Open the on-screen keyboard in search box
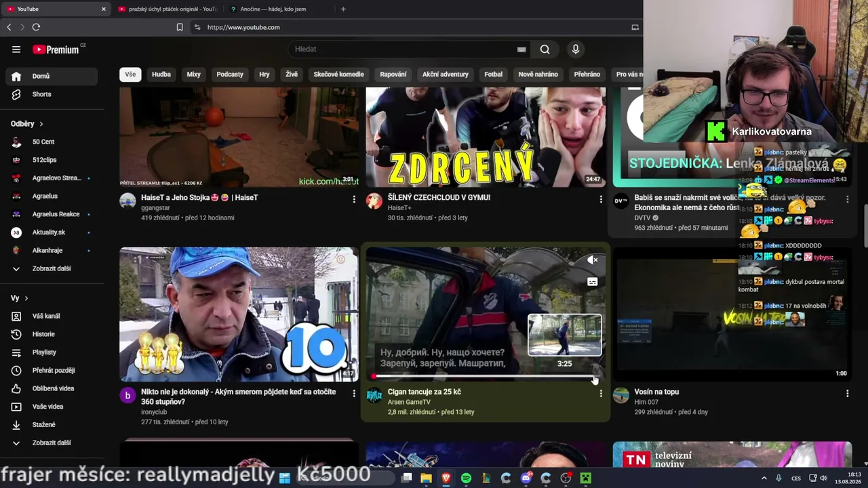Screen dimensions: 868x488 point(521,49)
